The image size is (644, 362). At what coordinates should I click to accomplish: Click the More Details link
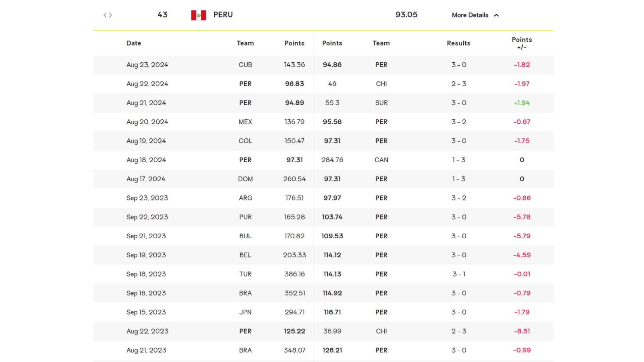coord(470,15)
